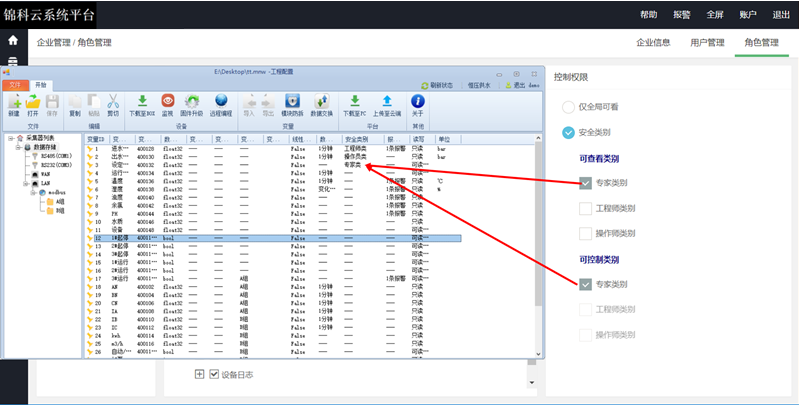Click the 模块防拆 shield icon
This screenshot has width=799, height=405.
[292, 101]
